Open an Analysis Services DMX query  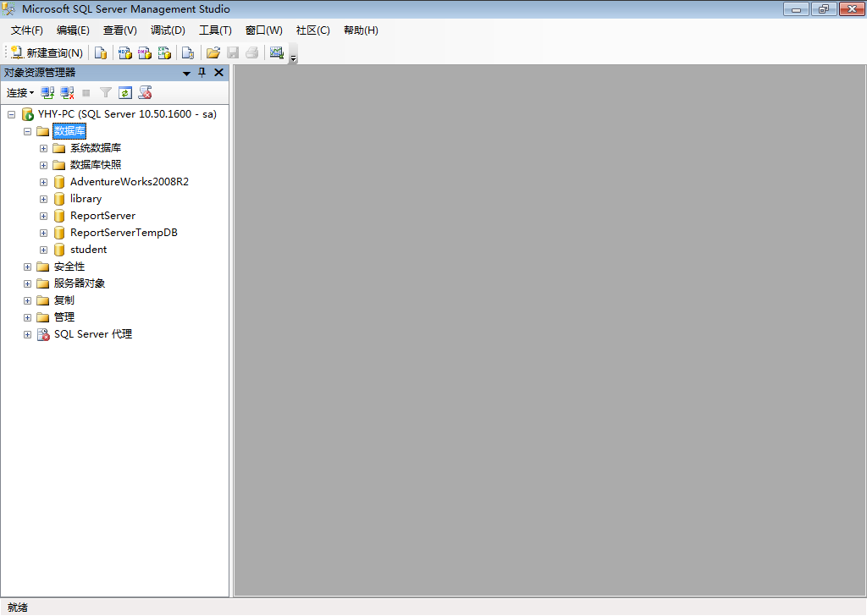coord(145,52)
